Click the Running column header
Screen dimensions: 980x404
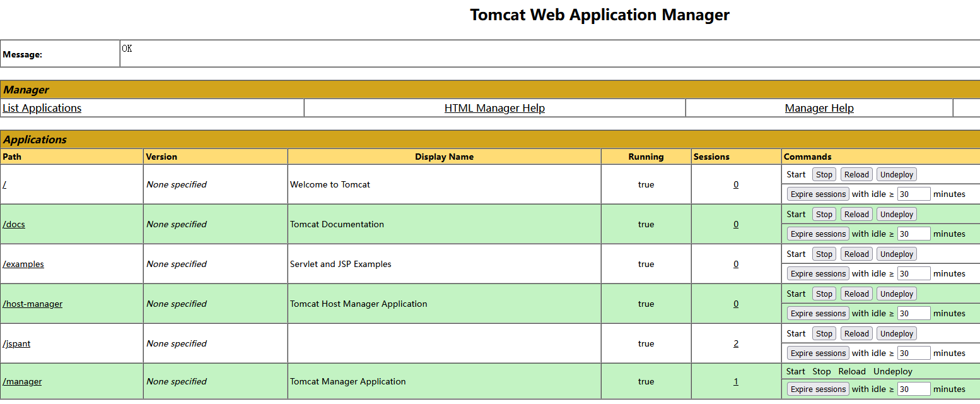(646, 157)
